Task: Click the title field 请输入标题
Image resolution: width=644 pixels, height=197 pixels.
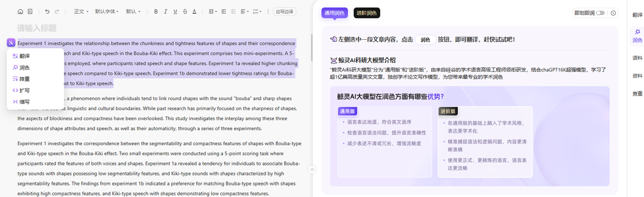Action: tap(37, 28)
